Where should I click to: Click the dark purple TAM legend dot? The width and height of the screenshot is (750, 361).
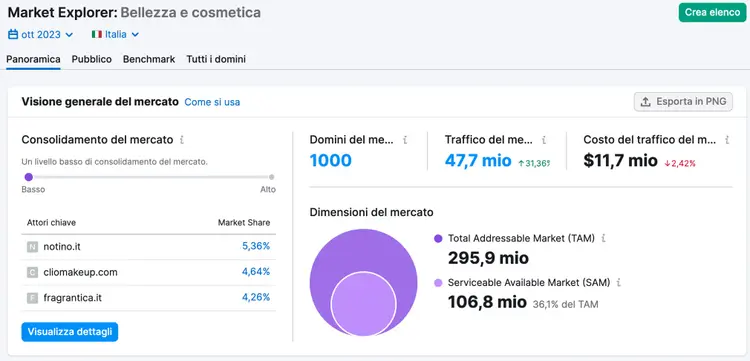[438, 238]
